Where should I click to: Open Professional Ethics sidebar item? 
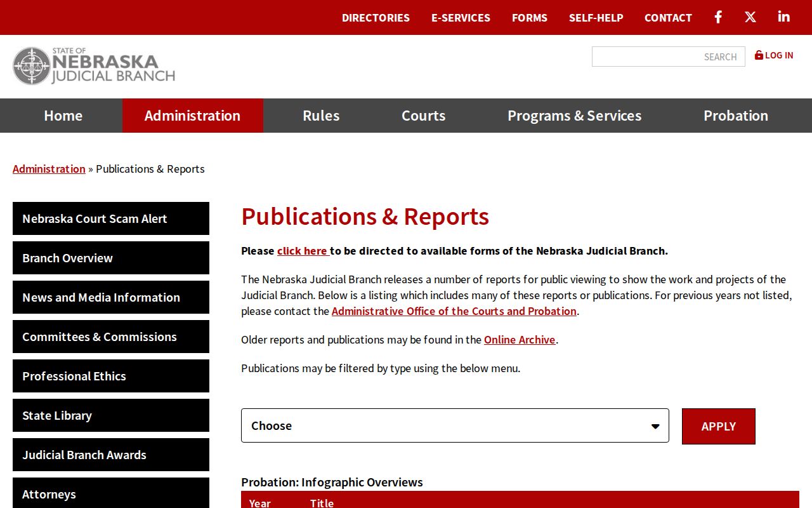click(111, 376)
